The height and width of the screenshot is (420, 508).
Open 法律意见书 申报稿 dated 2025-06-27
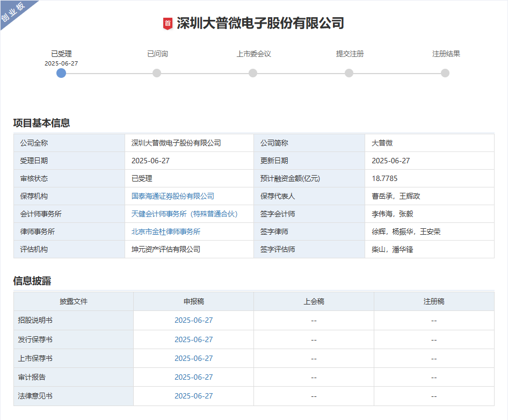point(194,396)
